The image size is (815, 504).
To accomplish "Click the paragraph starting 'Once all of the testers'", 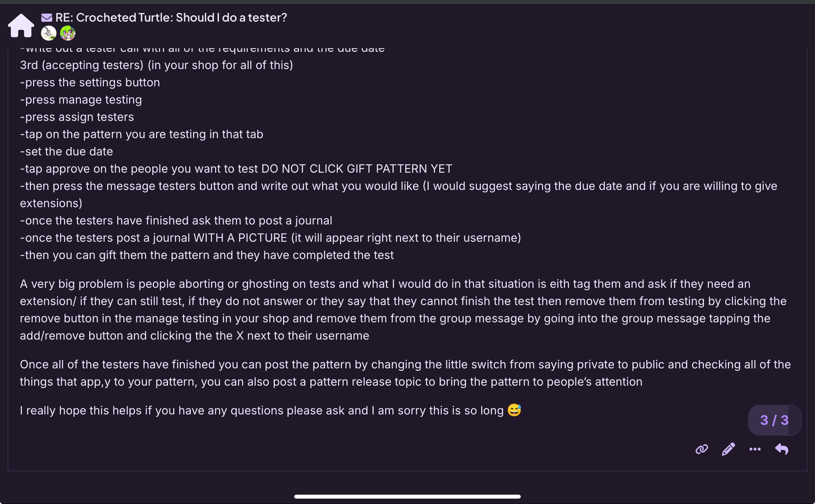I will click(405, 373).
